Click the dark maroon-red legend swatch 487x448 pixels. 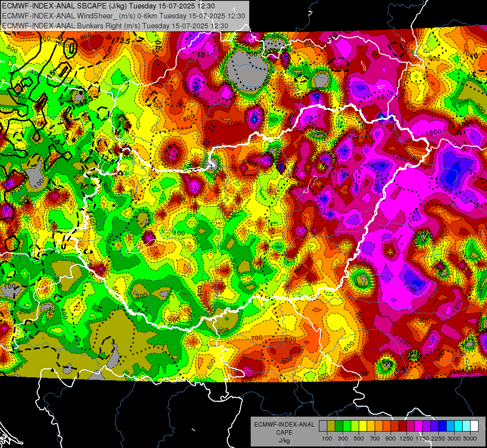point(403,426)
